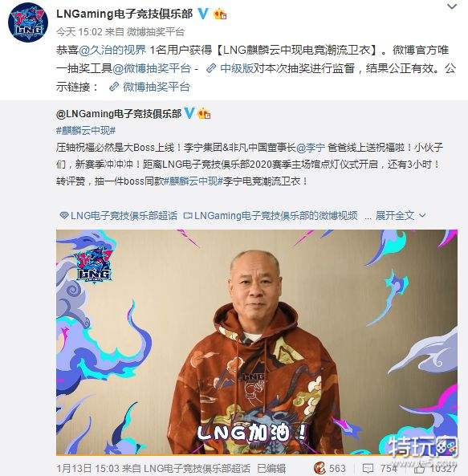This screenshot has height=476, width=468.
Task: Click the blue verified V badge beside top username
Action: (x=203, y=14)
